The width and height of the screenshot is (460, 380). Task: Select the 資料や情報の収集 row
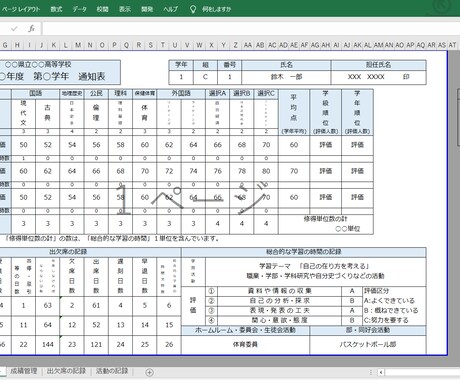(279, 291)
